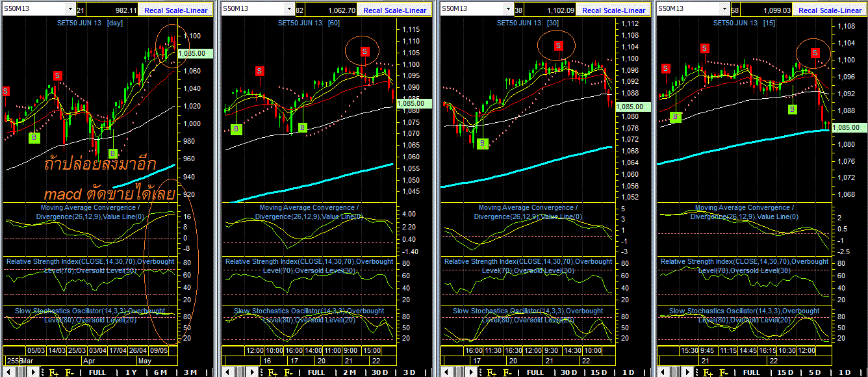The image size is (868, 377).
Task: Click F- icon under 15-minute chart
Action: pyautogui.click(x=724, y=372)
